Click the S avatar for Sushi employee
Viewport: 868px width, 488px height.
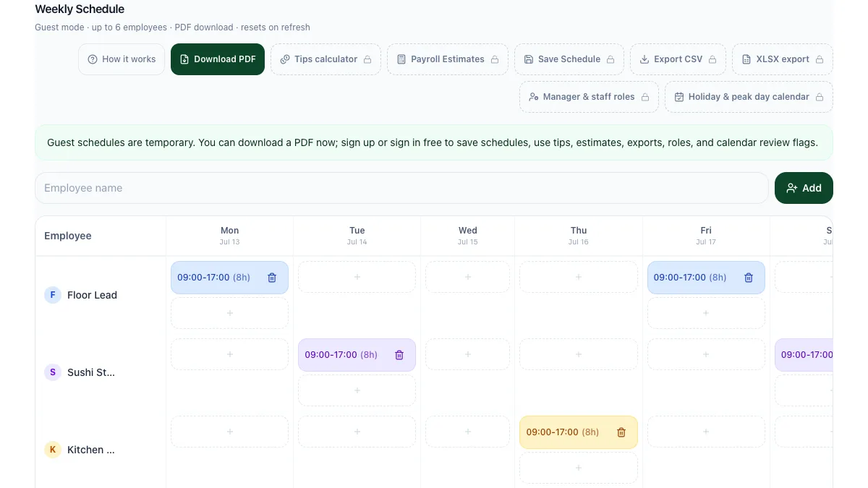tap(53, 372)
